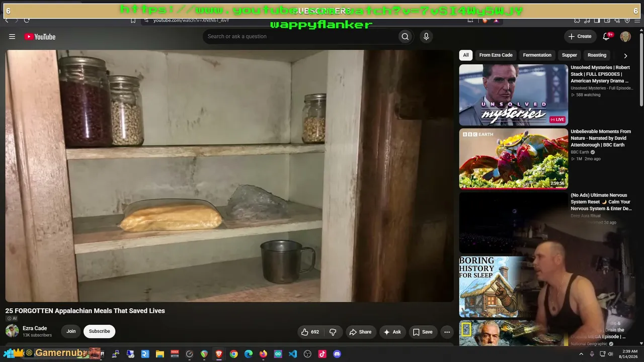The image size is (644, 362).
Task: Show next filter chips with the arrow
Action: pyautogui.click(x=625, y=55)
